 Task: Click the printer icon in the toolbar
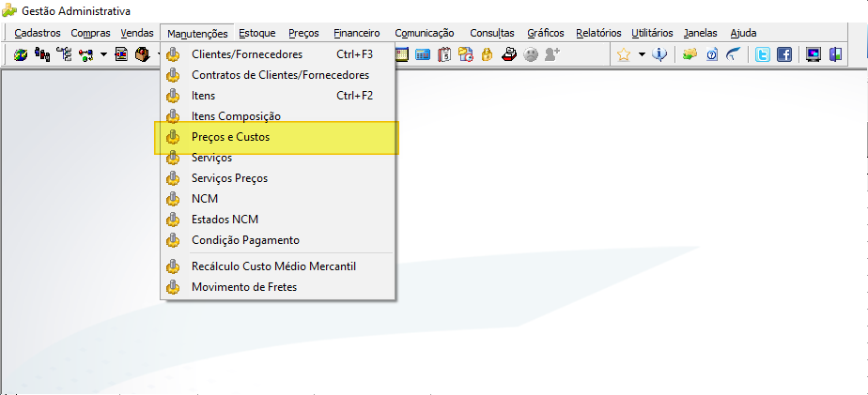(x=509, y=54)
